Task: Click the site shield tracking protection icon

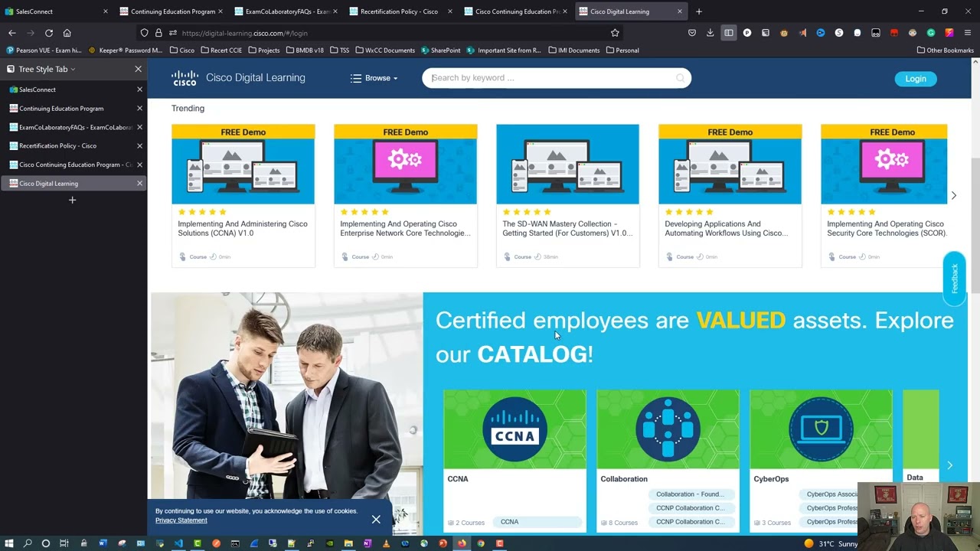Action: pyautogui.click(x=145, y=33)
